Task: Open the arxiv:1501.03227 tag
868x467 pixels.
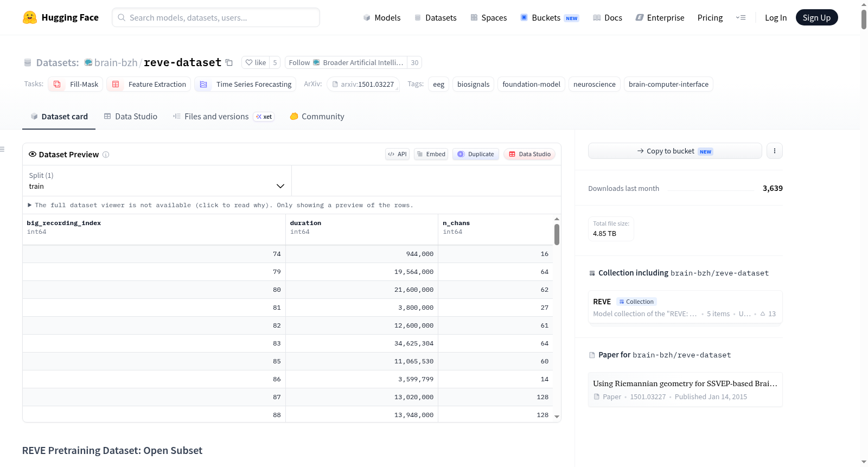Action: [x=363, y=85]
